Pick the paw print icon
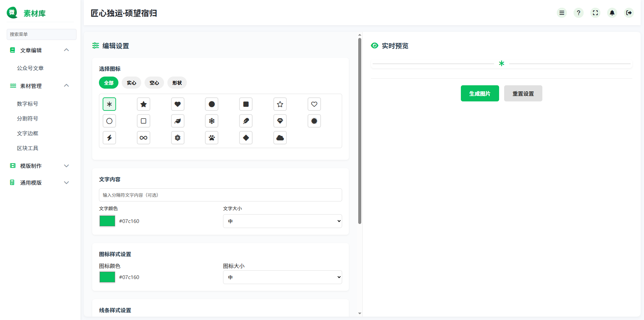 [212, 138]
